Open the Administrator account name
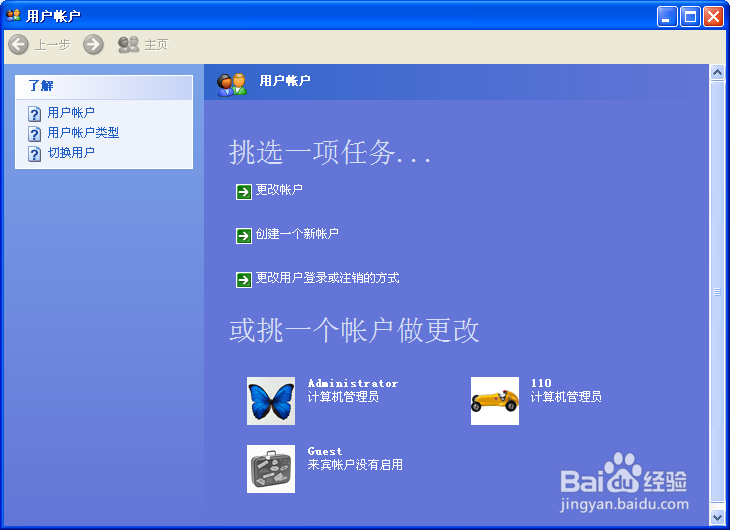 click(x=353, y=383)
